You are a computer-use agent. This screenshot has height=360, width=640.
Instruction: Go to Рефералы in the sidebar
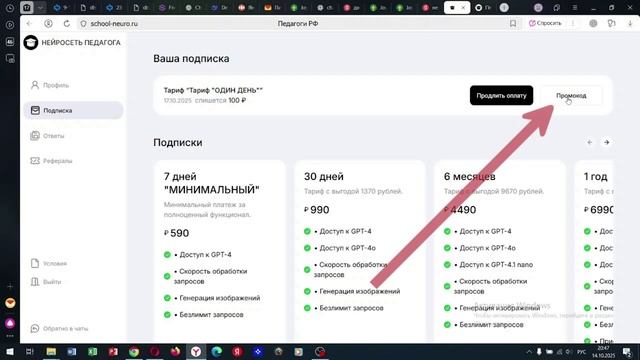(x=51, y=161)
